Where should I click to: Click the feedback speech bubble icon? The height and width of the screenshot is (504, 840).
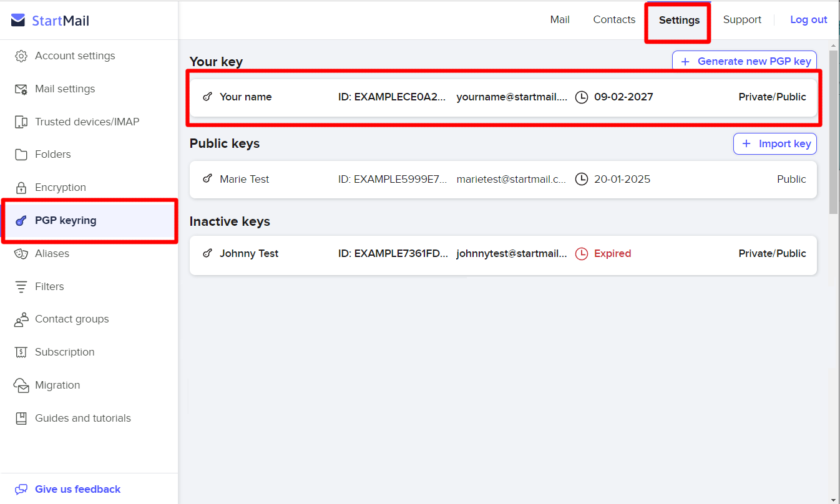click(x=22, y=489)
